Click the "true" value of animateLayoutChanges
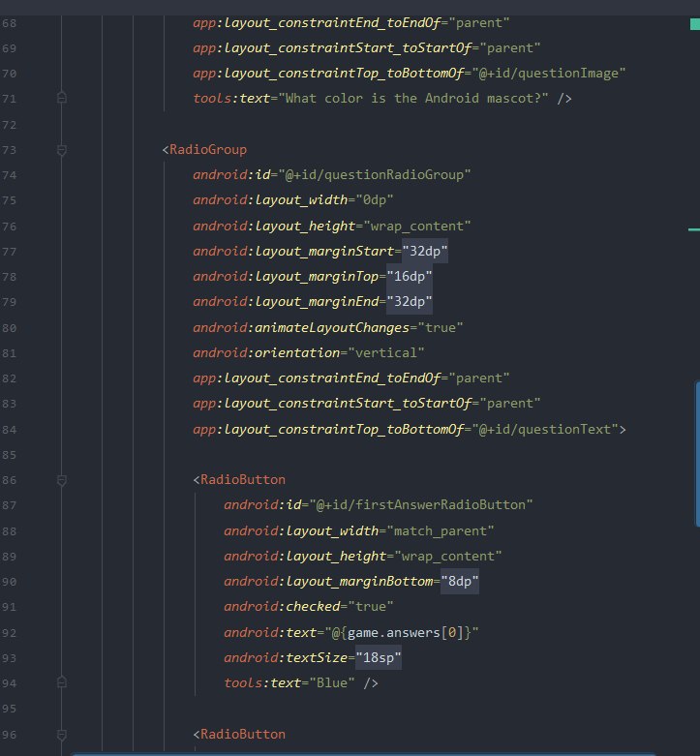 click(x=441, y=327)
